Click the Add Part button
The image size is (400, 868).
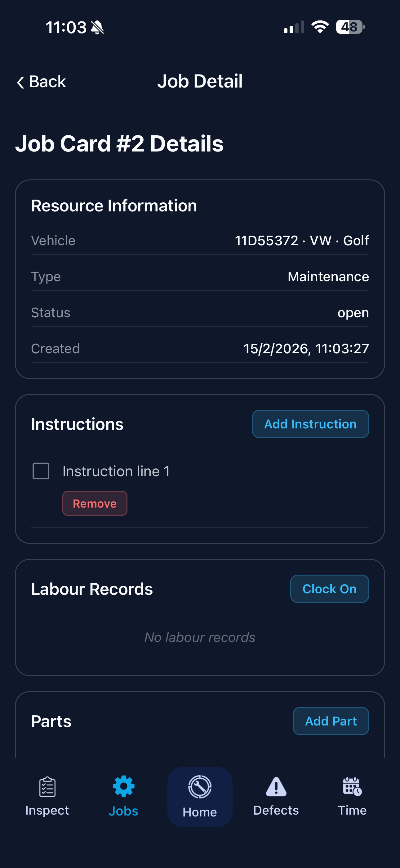[331, 721]
